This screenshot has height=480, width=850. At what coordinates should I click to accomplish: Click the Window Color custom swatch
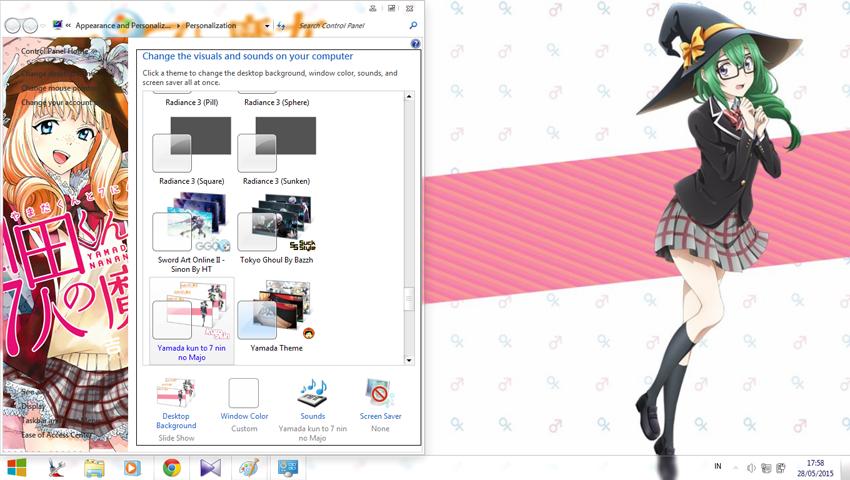[244, 393]
